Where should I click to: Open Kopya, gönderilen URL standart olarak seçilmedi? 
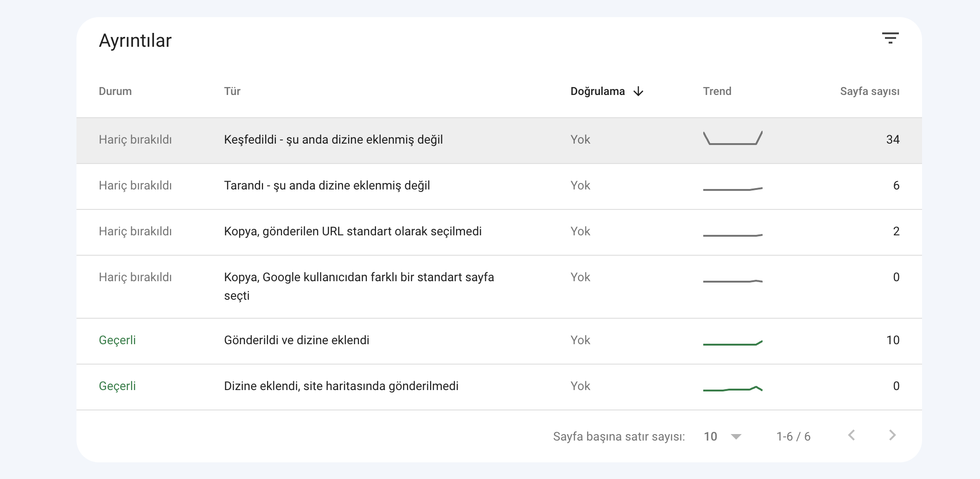pyautogui.click(x=499, y=232)
